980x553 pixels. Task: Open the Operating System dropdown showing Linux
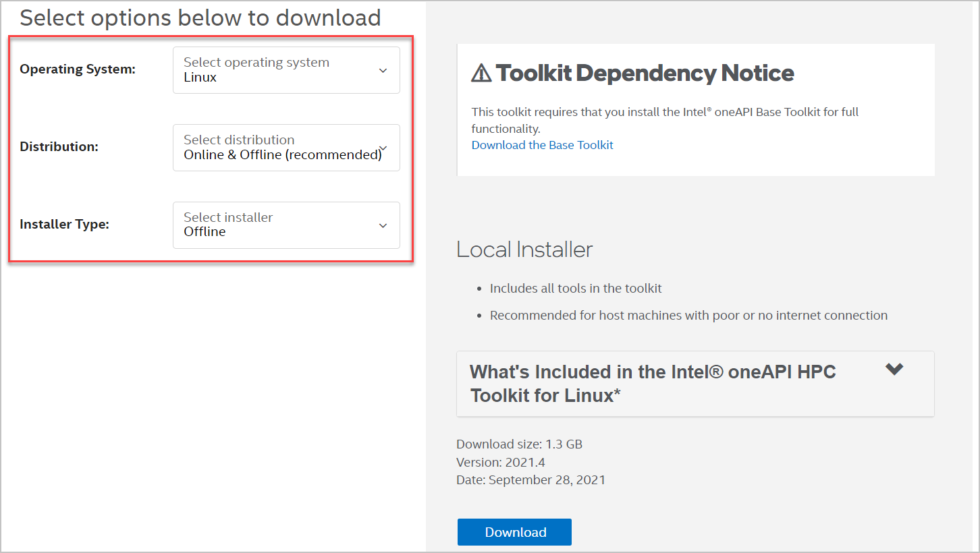tap(286, 70)
